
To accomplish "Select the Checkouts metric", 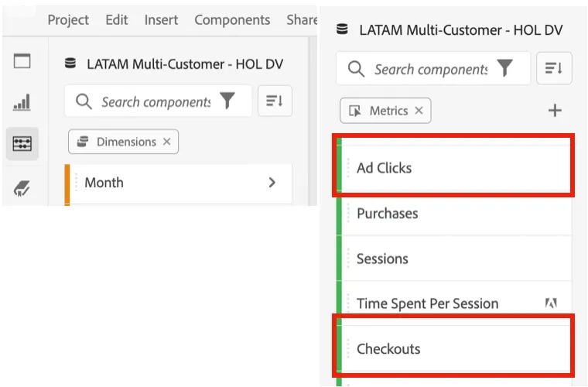I will point(454,349).
